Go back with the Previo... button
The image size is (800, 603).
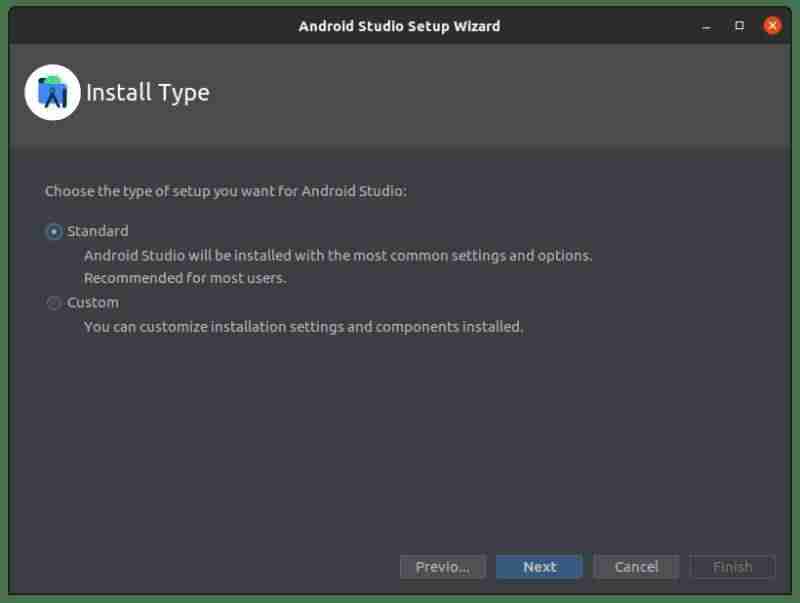(443, 567)
